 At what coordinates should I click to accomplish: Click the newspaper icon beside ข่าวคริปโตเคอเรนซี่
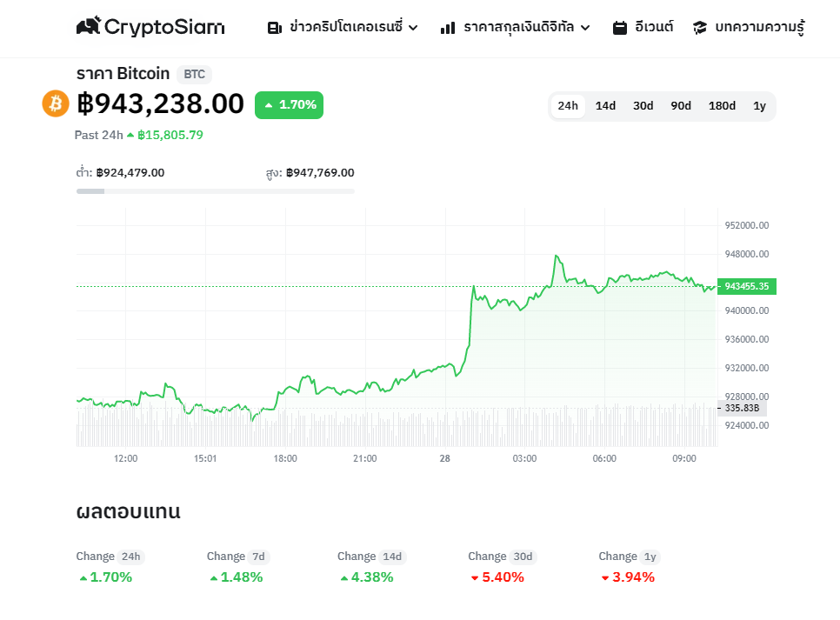click(x=275, y=28)
